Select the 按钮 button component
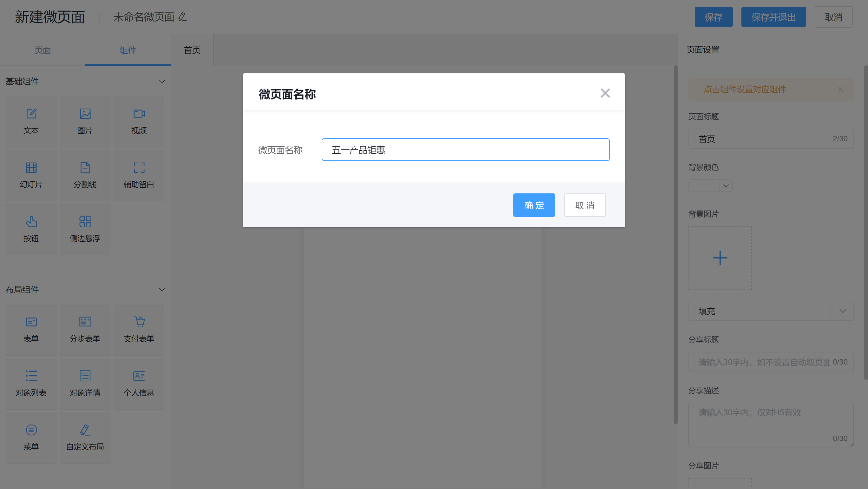The image size is (868, 489). click(31, 230)
